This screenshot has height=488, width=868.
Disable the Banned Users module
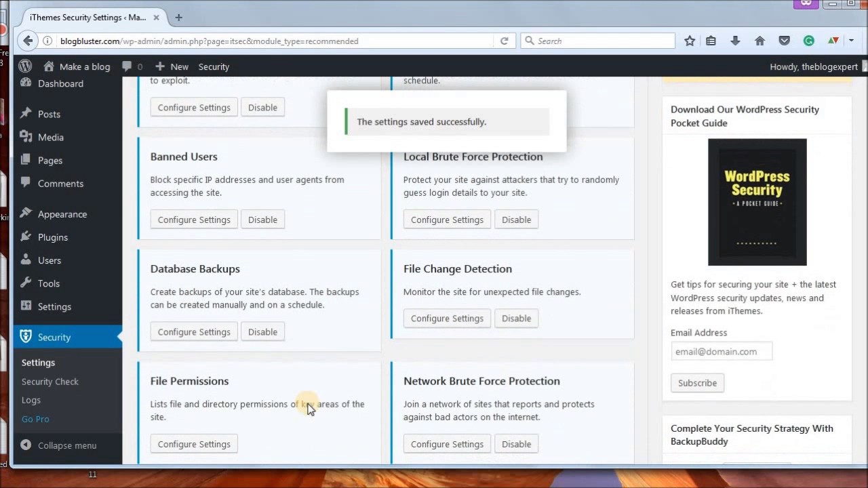tap(262, 220)
